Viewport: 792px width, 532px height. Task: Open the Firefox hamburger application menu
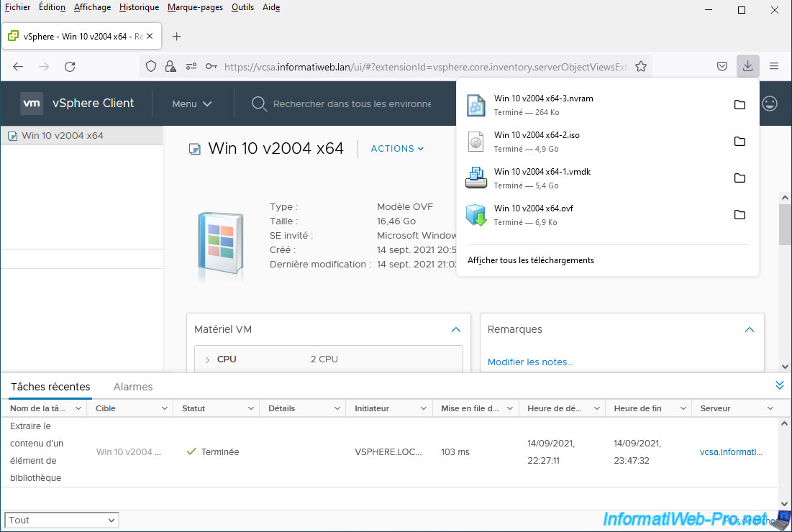coord(774,66)
